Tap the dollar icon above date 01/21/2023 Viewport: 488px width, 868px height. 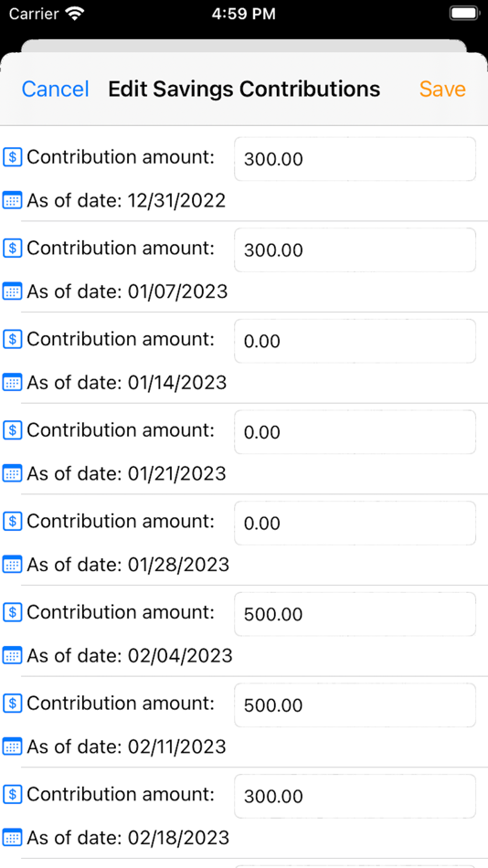13,430
